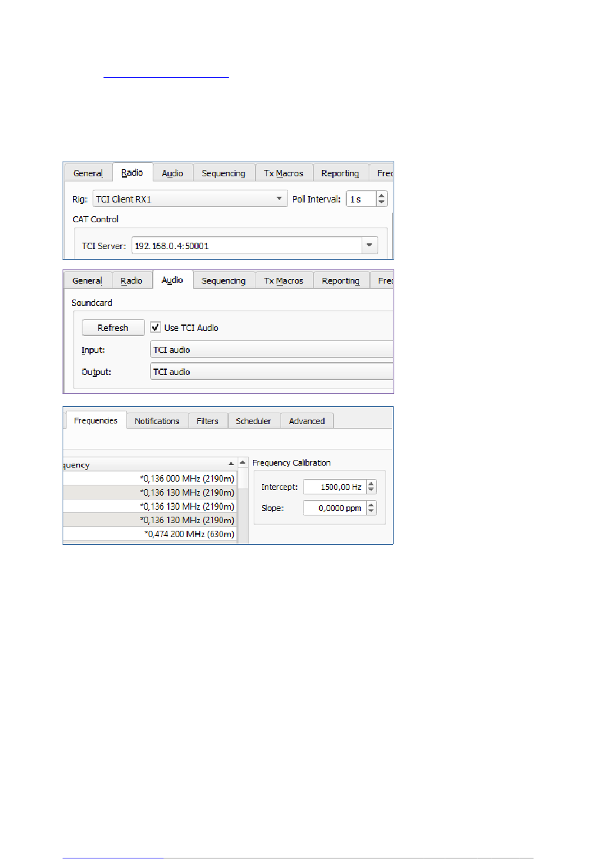Viewport: 607px width, 868px height.
Task: Click the Poll Interval value field
Action: click(362, 199)
